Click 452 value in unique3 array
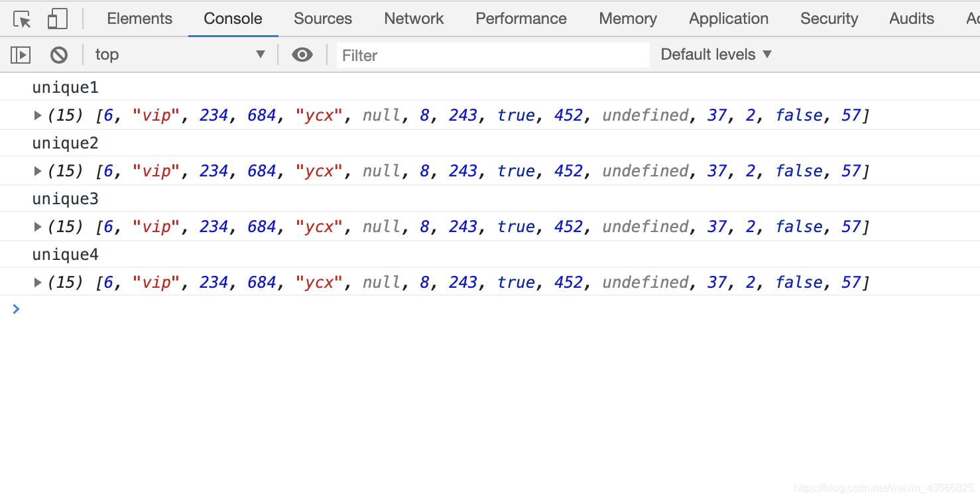980x500 pixels. tap(568, 227)
